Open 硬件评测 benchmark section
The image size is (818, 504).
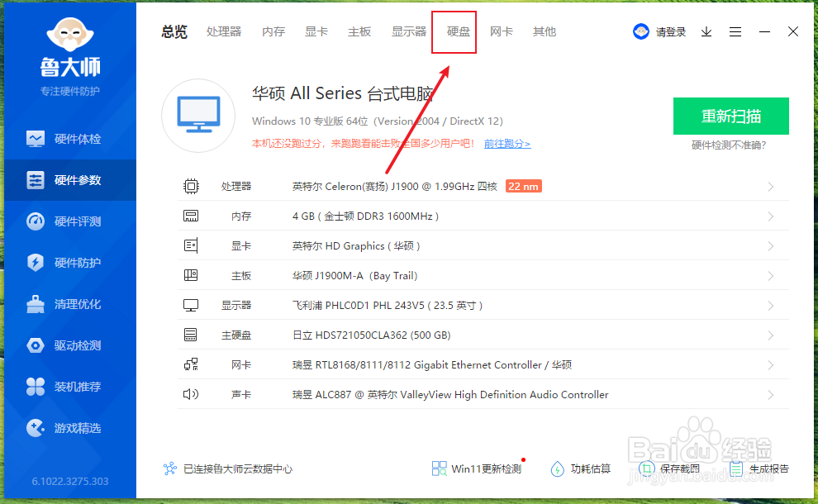[x=70, y=221]
